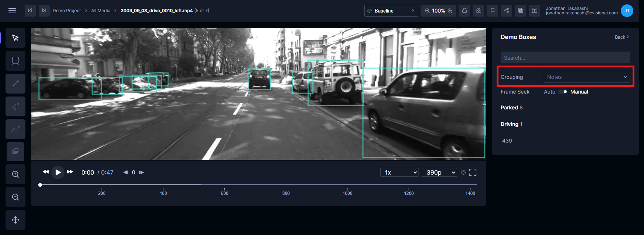Image resolution: width=644 pixels, height=235 pixels.
Task: Select the zoom out tool in sidebar
Action: 15,197
